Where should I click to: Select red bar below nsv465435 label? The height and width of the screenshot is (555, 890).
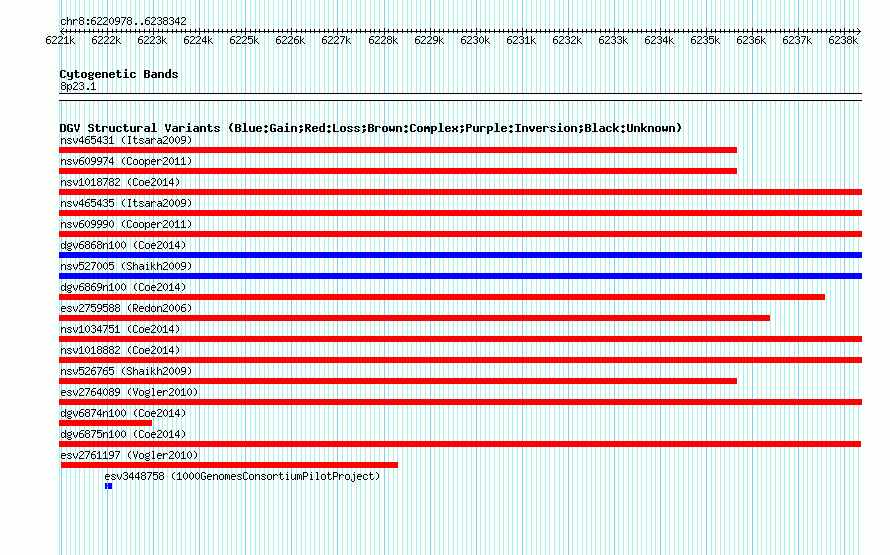(x=460, y=213)
